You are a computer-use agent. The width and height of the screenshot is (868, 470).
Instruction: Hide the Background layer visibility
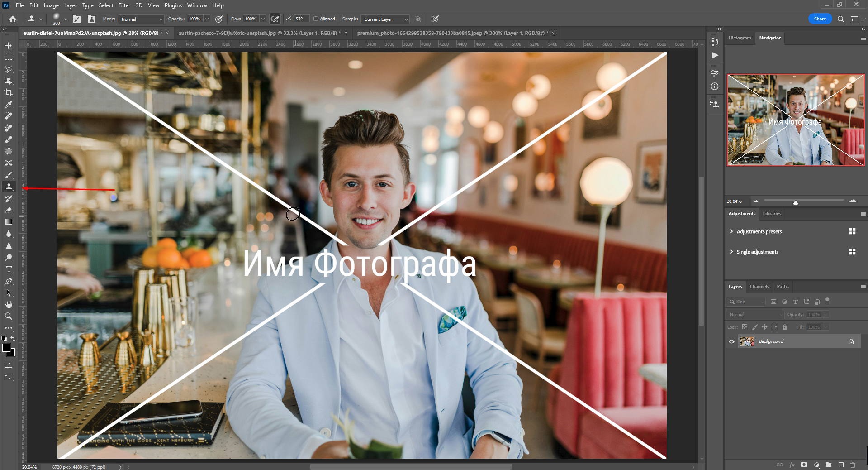click(731, 341)
